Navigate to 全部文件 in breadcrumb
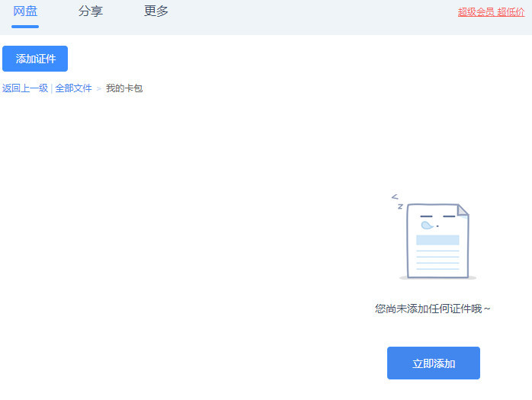 pos(74,88)
